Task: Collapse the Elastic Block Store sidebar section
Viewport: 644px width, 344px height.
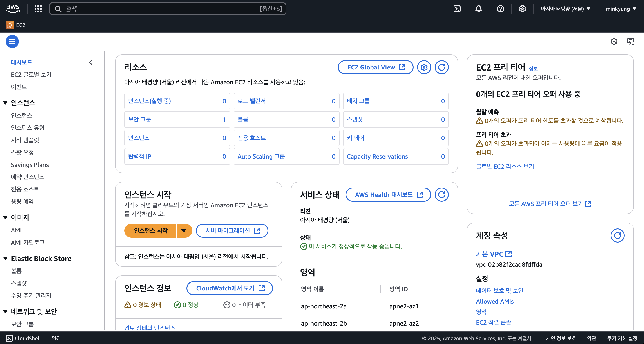Action: pos(5,259)
